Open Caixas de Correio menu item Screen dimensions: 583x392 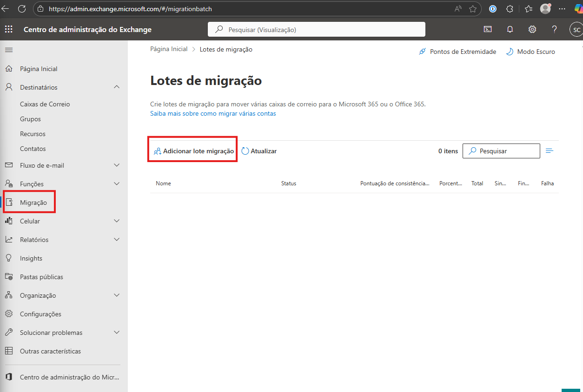[x=45, y=104]
